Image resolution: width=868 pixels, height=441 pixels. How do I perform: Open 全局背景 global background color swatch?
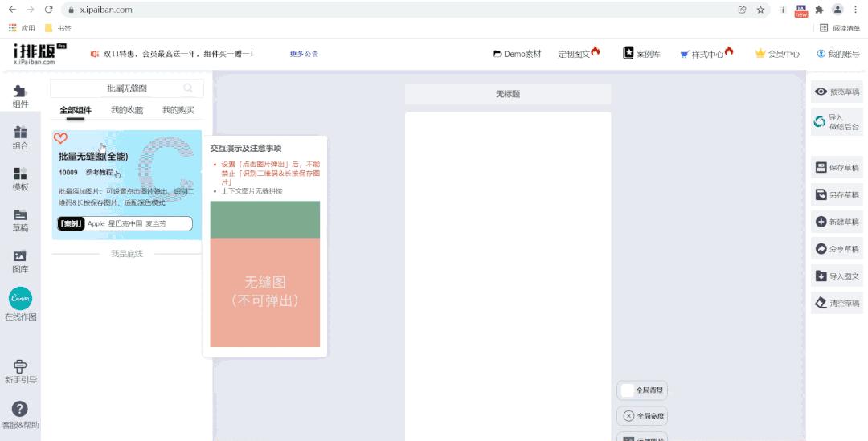click(x=627, y=390)
